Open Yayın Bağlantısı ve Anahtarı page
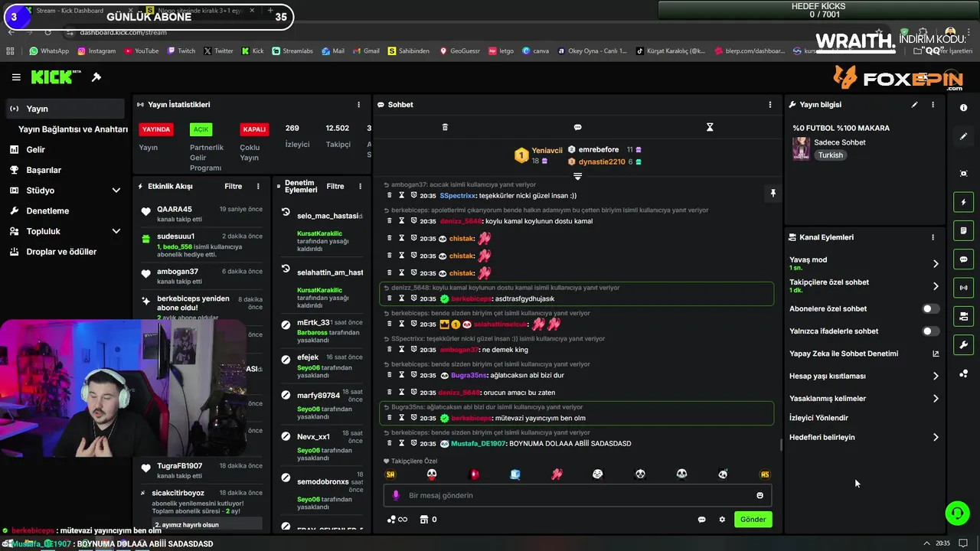Viewport: 980px width, 551px height. pos(73,129)
